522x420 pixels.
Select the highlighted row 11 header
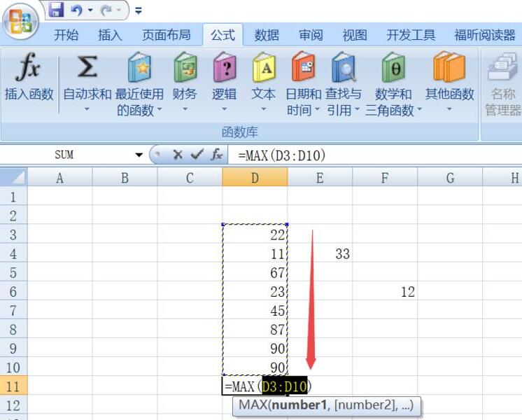pos(13,386)
